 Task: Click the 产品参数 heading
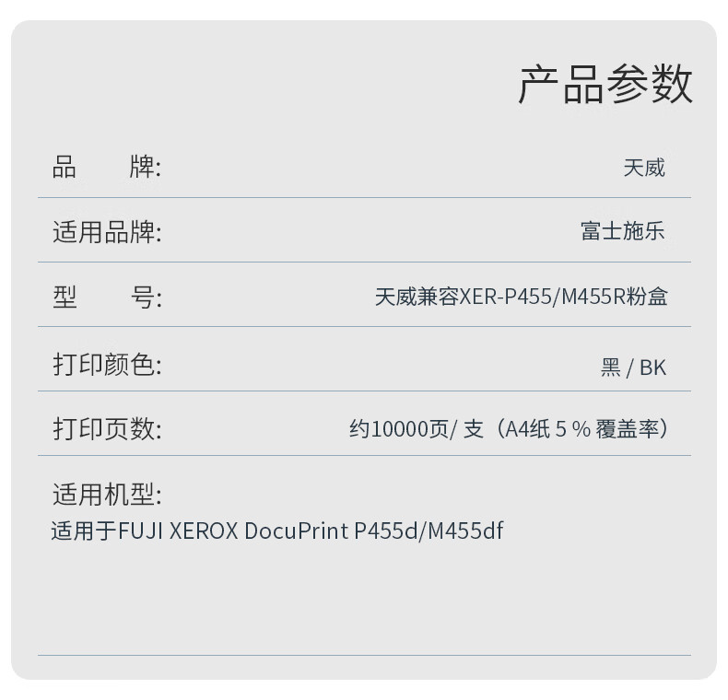(x=605, y=84)
